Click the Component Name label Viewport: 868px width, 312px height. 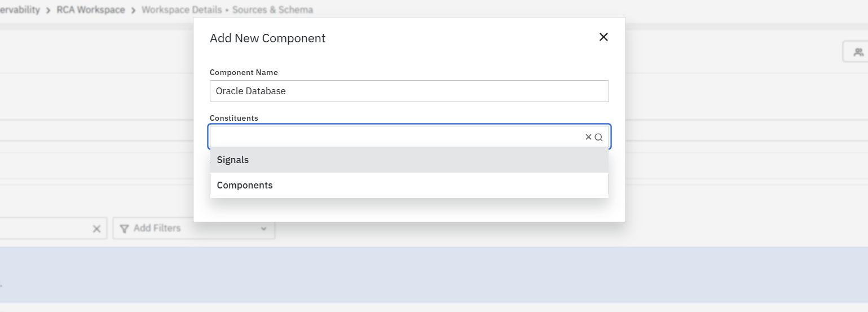pyautogui.click(x=244, y=72)
